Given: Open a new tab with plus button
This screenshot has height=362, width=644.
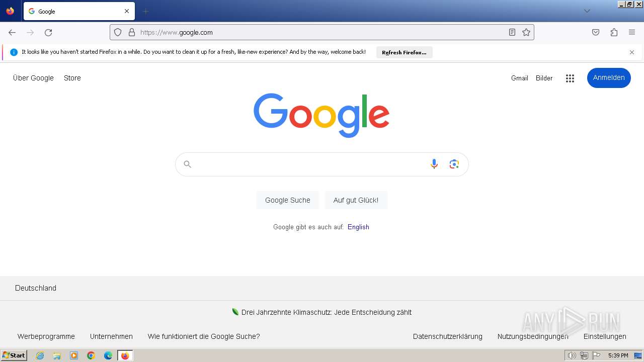Looking at the screenshot, I should pos(146,11).
